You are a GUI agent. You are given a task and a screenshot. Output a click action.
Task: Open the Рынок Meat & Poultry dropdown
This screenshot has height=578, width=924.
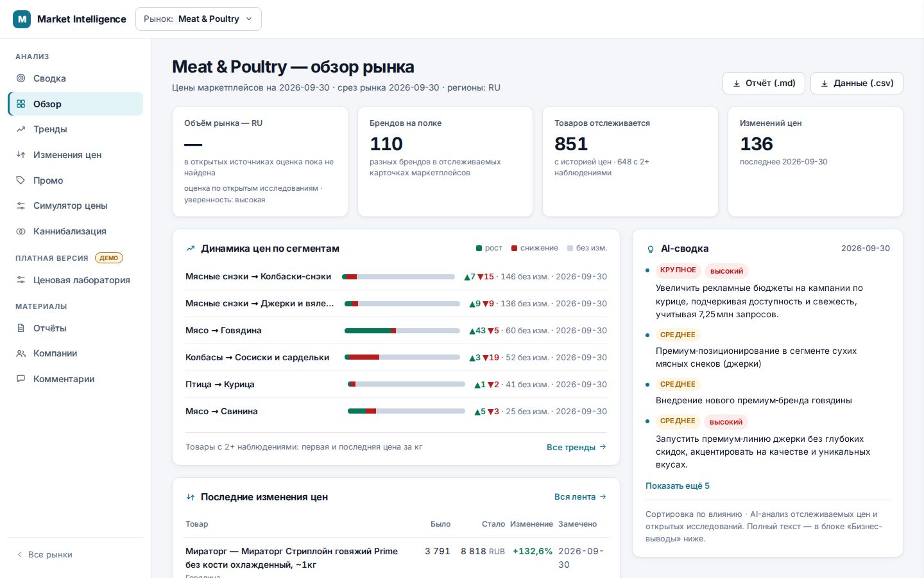tap(198, 19)
